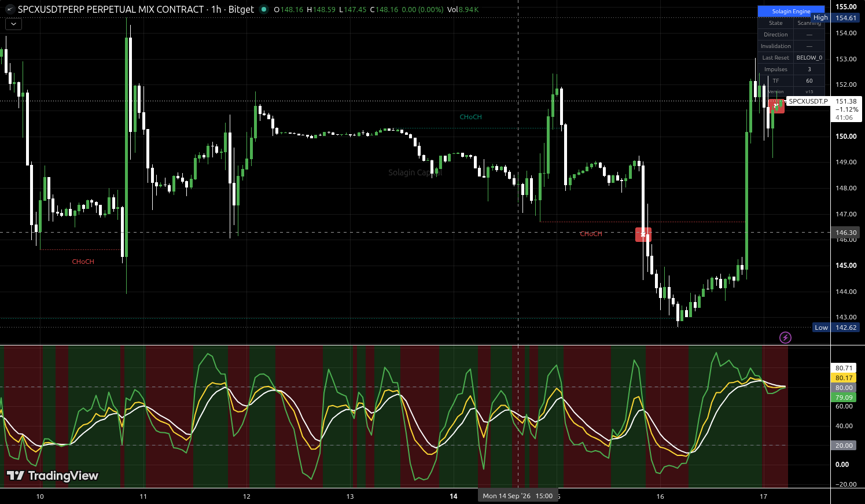Click the 146.30 crosshair price label
The height and width of the screenshot is (504, 865).
coord(845,233)
